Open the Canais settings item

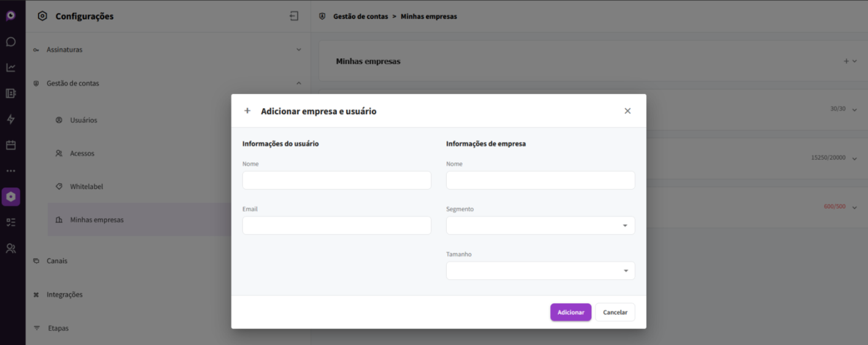tap(57, 261)
